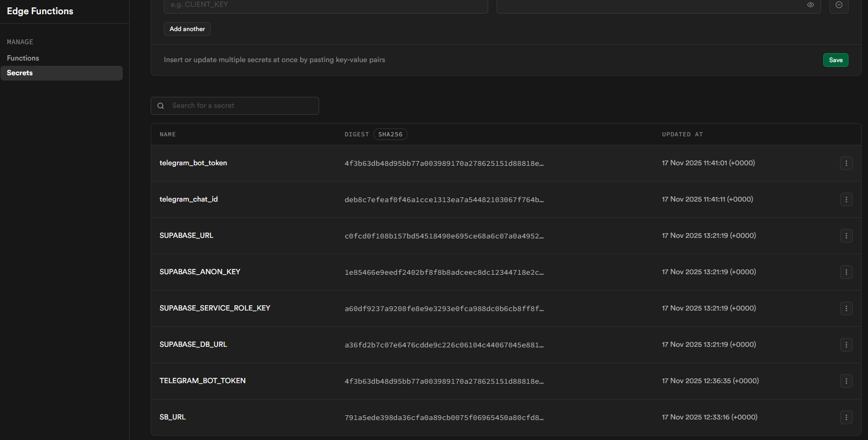
Task: Select the SUPABASE_URL secret name
Action: point(186,236)
